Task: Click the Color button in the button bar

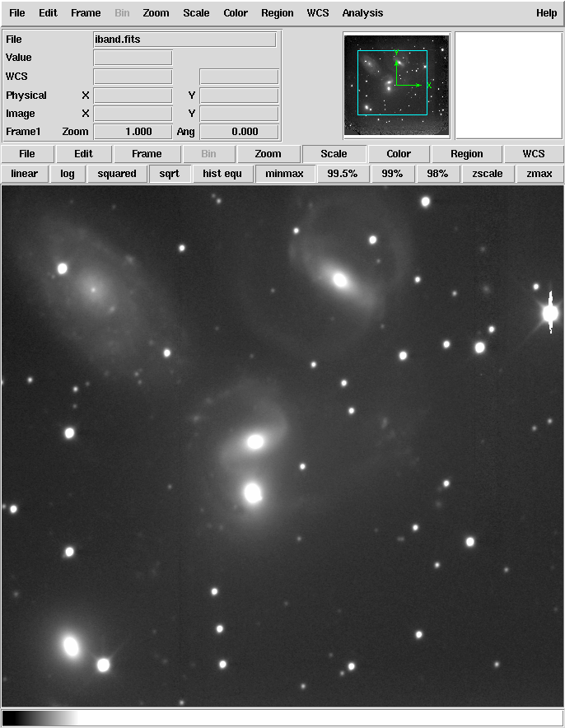Action: [399, 154]
